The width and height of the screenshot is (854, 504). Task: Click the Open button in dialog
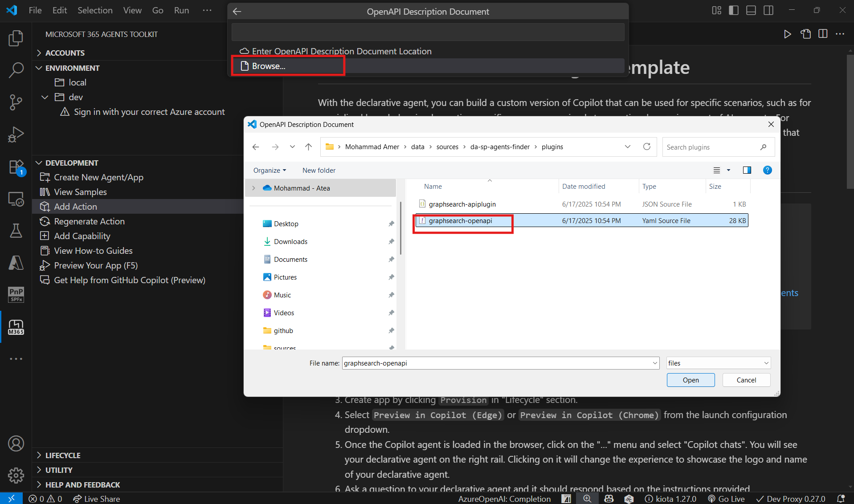[691, 380]
